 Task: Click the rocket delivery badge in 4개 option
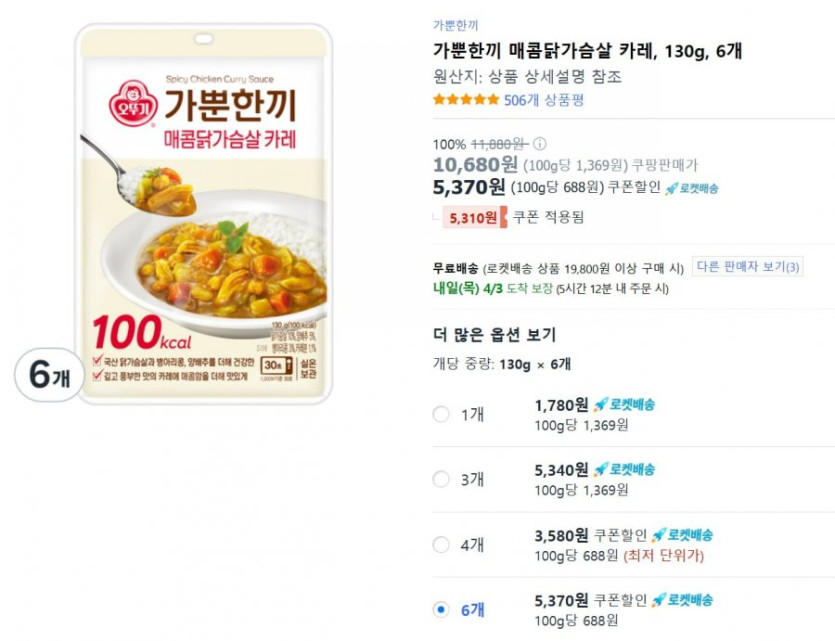[x=683, y=535]
